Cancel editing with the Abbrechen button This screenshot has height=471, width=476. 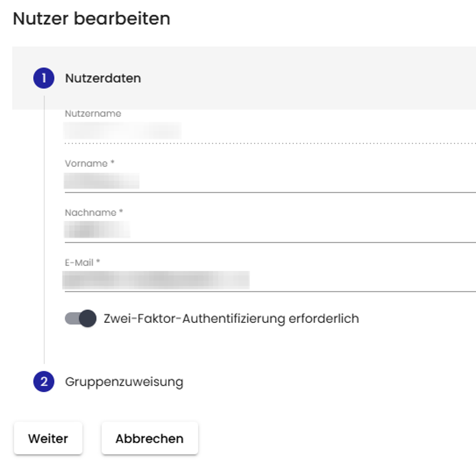tap(149, 438)
